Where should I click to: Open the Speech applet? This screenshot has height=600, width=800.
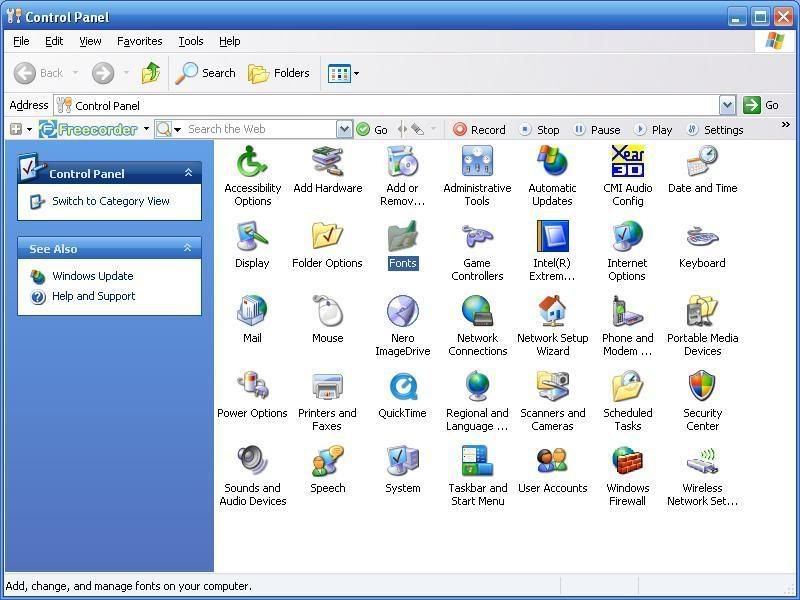[328, 469]
